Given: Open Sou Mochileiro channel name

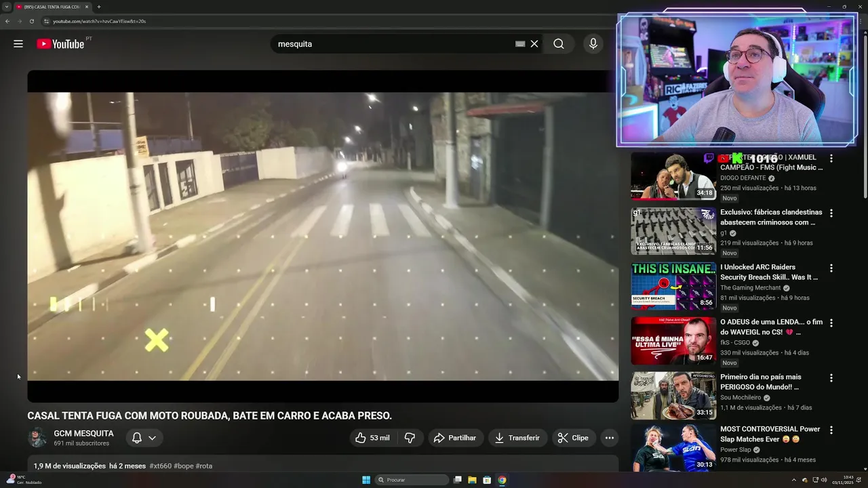Looking at the screenshot, I should (741, 398).
